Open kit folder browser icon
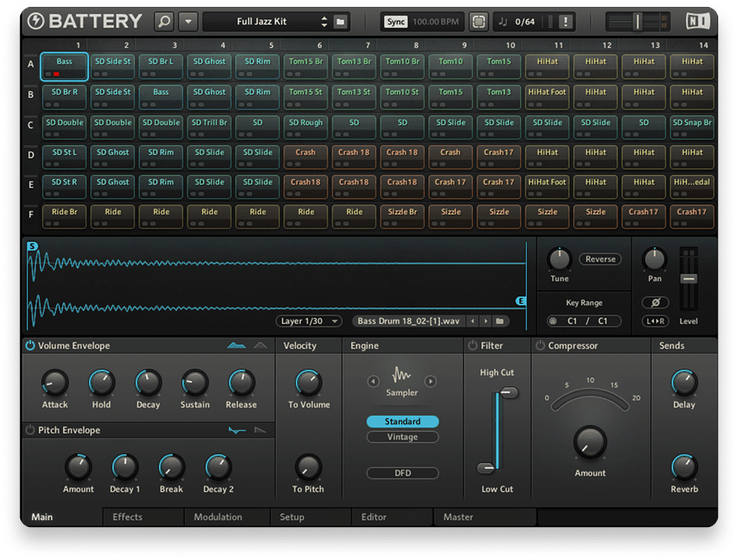This screenshot has width=738, height=560. tap(340, 22)
